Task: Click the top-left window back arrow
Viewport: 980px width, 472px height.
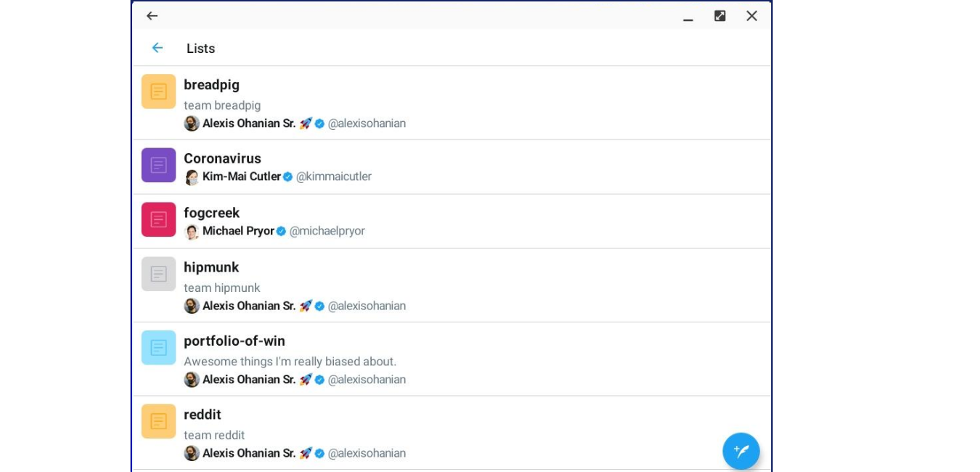Action: click(152, 15)
